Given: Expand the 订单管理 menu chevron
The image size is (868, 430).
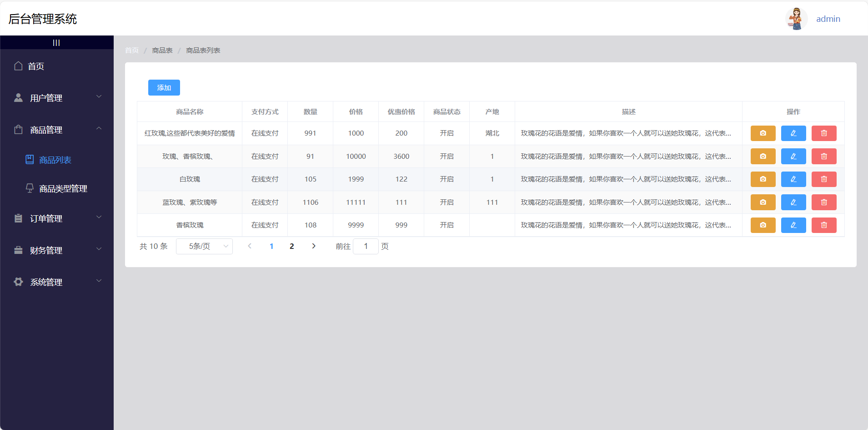Looking at the screenshot, I should 99,217.
